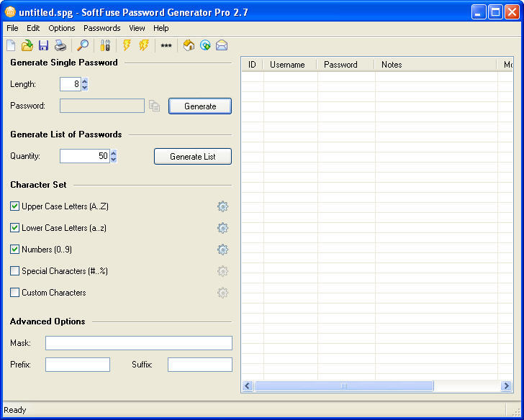The image size is (524, 420).
Task: Click the Generate button
Action: point(200,106)
